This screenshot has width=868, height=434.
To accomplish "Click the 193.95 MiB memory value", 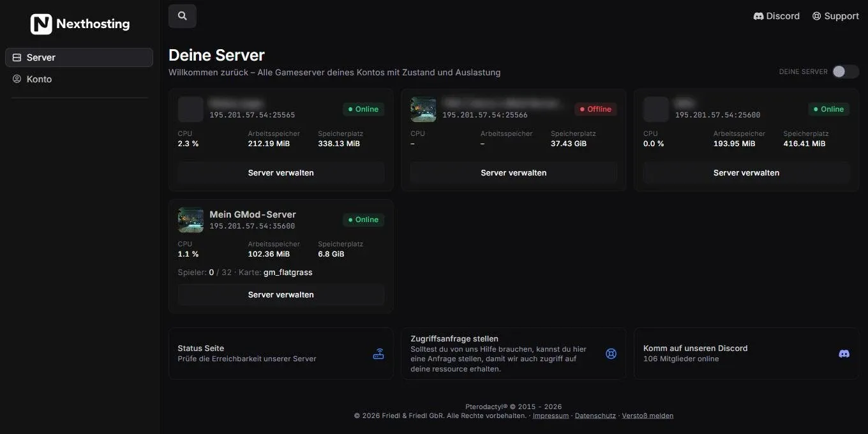I will point(734,144).
